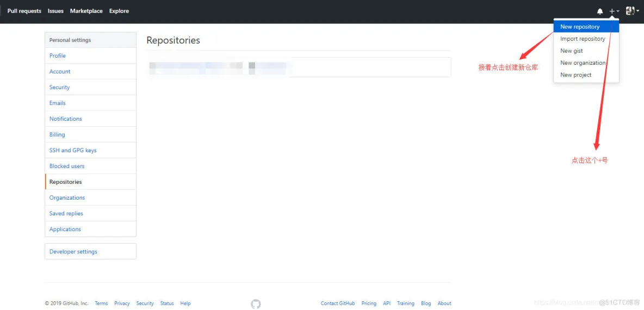
Task: Open Pull requests in top navigation
Action: point(24,11)
